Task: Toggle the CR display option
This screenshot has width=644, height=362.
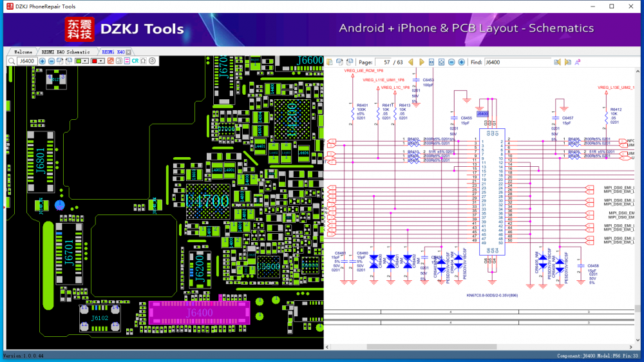Action: [x=135, y=61]
